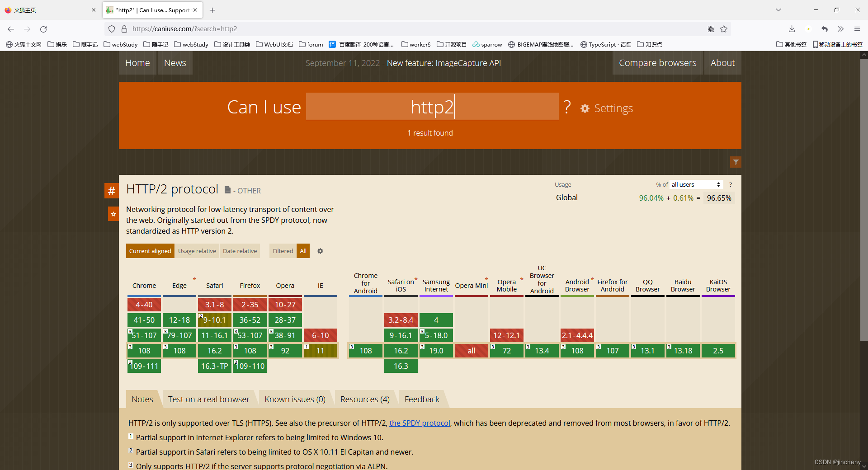This screenshot has width=868, height=470.
Task: Click the tracking protection shield in address bar
Action: [x=111, y=28]
